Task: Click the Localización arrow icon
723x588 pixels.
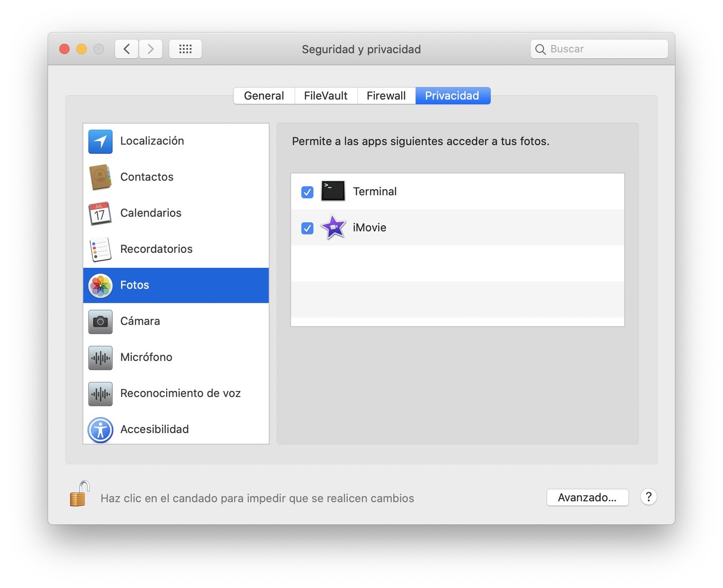Action: click(x=100, y=141)
